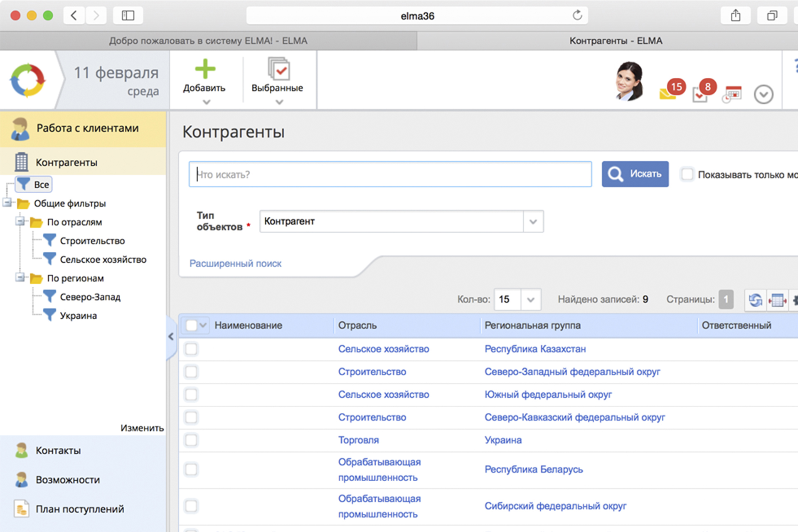Collapse the По отраслям folder
The height and width of the screenshot is (532, 798).
20,222
